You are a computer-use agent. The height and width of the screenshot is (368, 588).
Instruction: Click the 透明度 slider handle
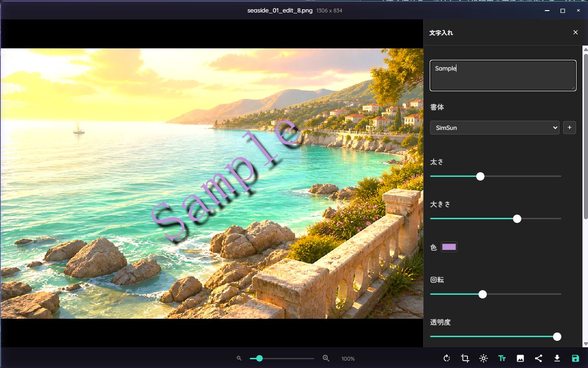point(557,337)
